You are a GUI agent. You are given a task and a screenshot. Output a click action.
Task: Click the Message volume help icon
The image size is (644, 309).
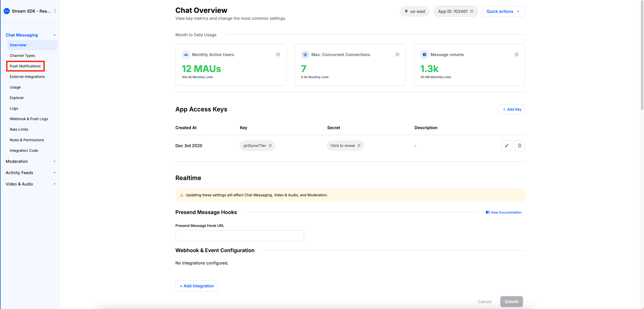(x=517, y=54)
